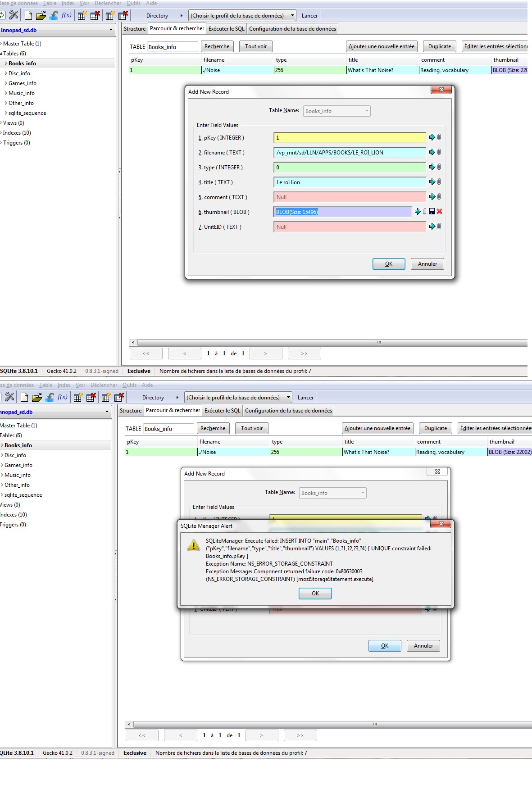The height and width of the screenshot is (798, 532).
Task: Click the save BLOB icon beside thumbnail field
Action: coord(432,212)
